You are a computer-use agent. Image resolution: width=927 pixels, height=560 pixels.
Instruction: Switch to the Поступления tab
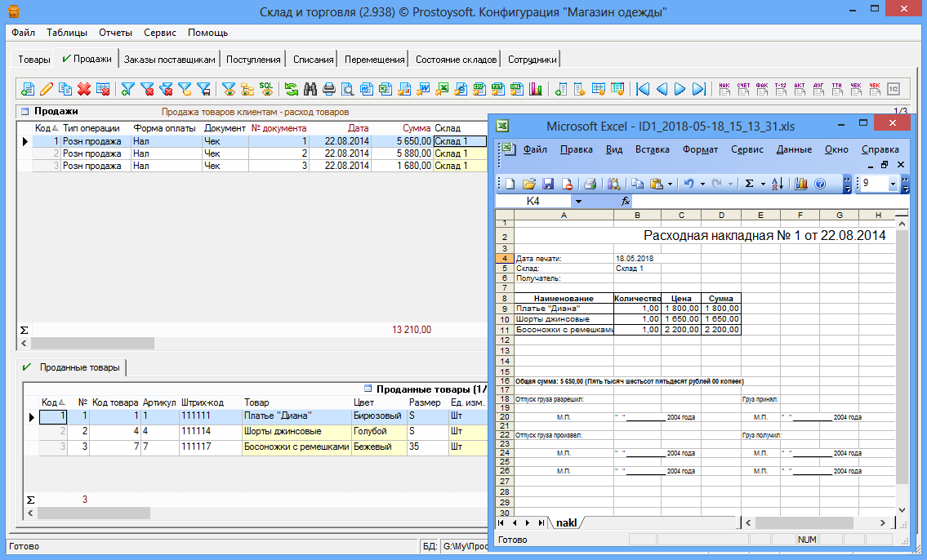(x=253, y=59)
